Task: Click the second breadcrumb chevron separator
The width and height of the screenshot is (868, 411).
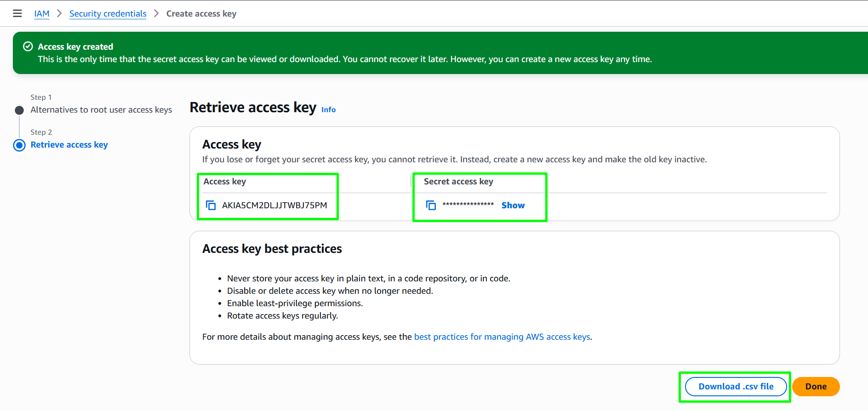Action: (156, 13)
